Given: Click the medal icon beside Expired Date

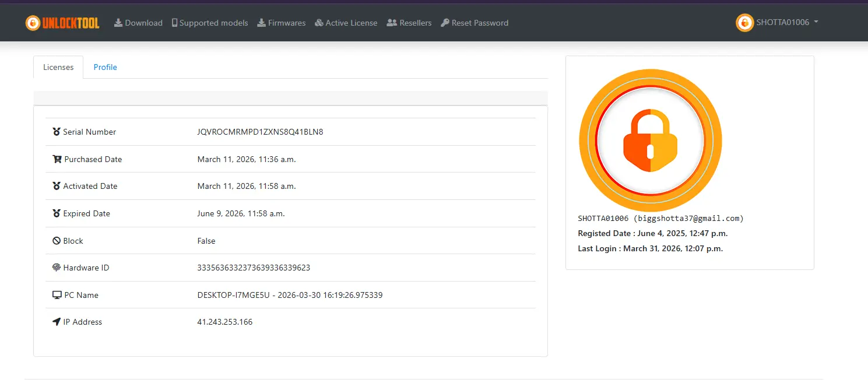Looking at the screenshot, I should pos(57,213).
